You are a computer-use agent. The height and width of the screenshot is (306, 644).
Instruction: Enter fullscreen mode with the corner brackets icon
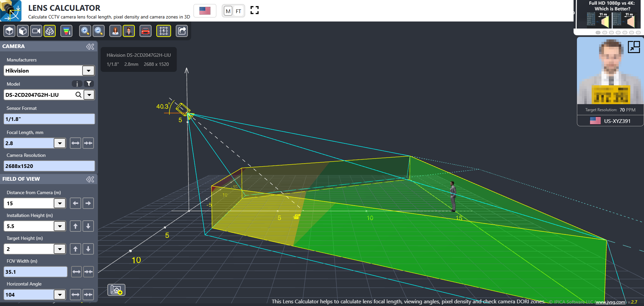tap(255, 10)
